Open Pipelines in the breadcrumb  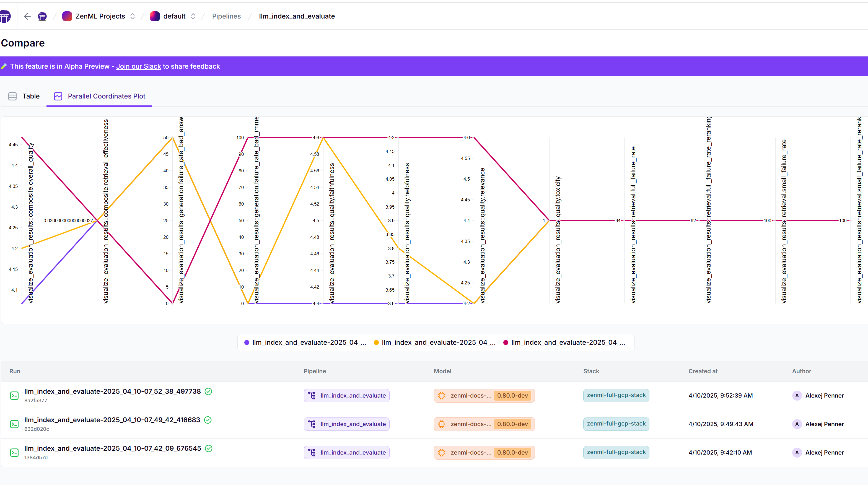click(226, 16)
